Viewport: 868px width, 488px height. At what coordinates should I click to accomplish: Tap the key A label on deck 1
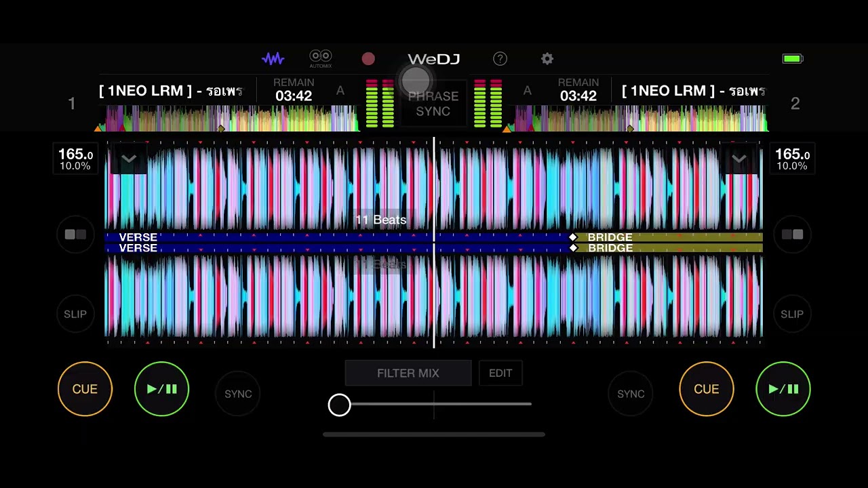[x=340, y=91]
